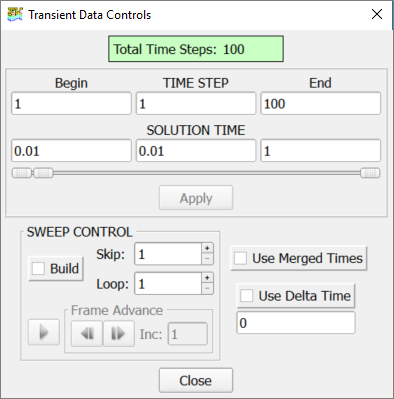Select the begin time slider handle

pos(22,173)
